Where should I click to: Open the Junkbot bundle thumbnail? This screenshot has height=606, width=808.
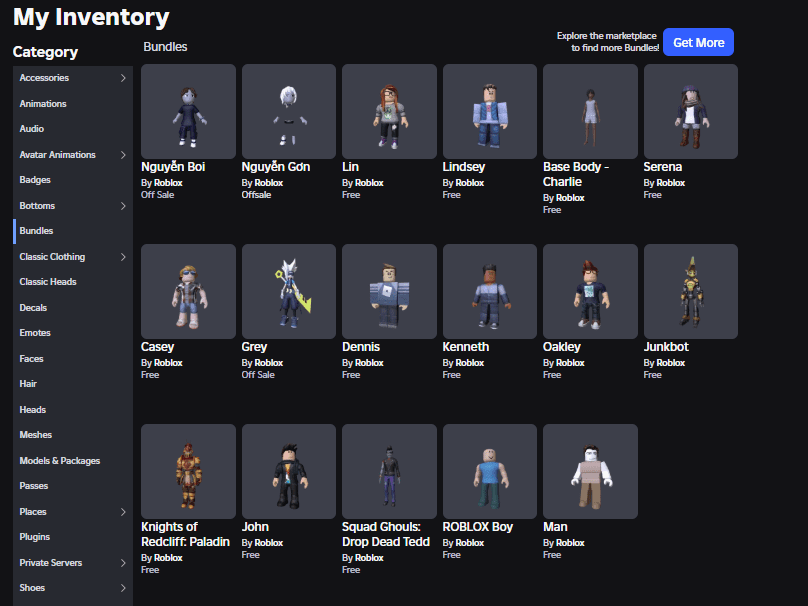tap(690, 291)
